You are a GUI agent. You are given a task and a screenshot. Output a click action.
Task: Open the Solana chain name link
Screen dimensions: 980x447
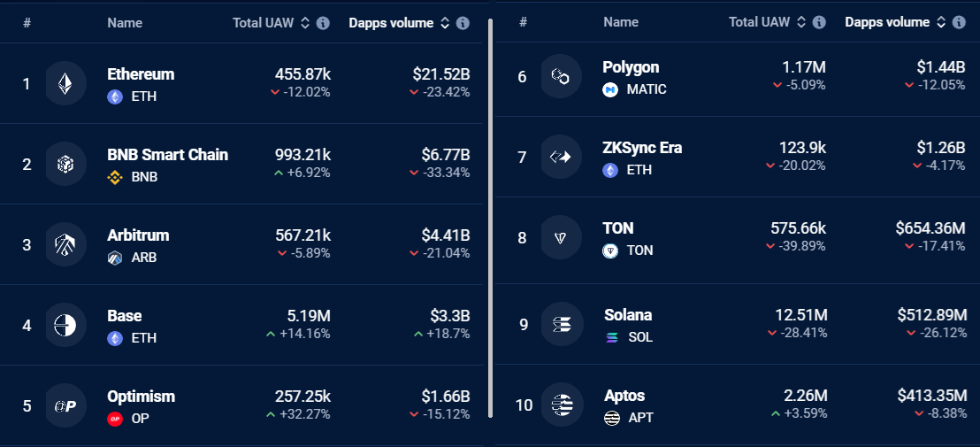(628, 315)
